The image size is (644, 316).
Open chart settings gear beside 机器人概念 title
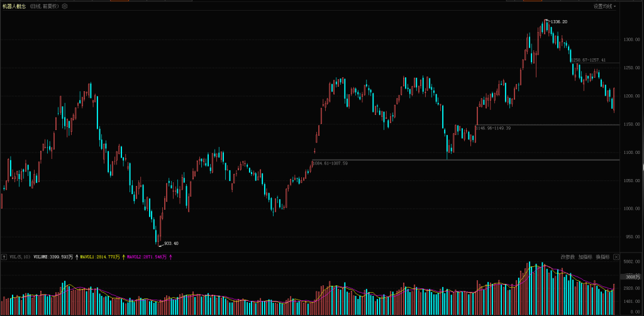click(x=64, y=6)
